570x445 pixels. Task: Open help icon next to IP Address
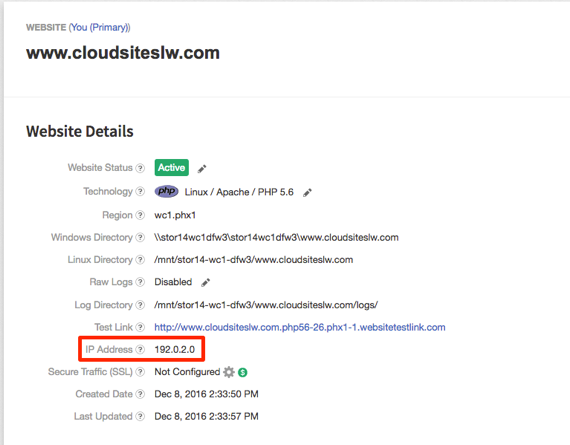(140, 349)
